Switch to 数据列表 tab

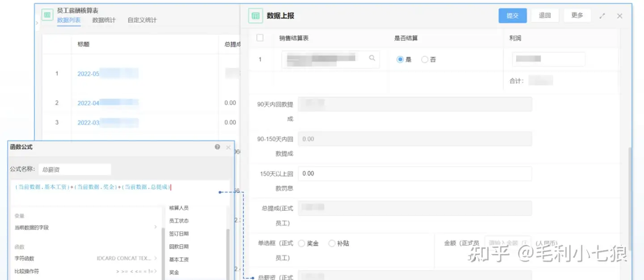coord(69,20)
